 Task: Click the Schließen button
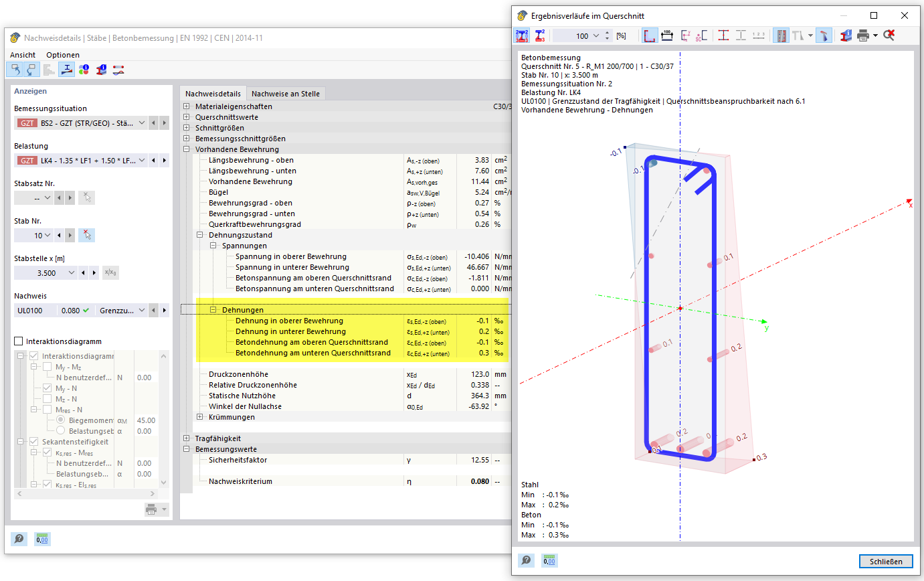886,562
